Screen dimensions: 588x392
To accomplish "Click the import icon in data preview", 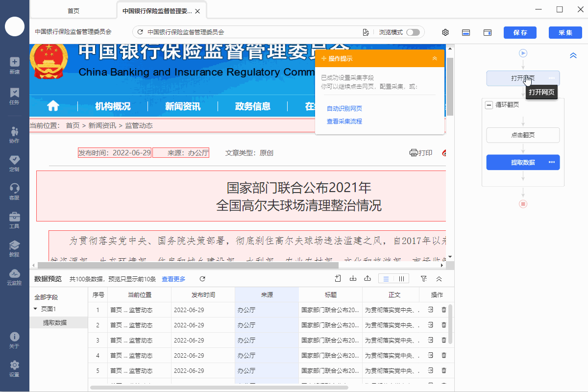I will coord(353,279).
